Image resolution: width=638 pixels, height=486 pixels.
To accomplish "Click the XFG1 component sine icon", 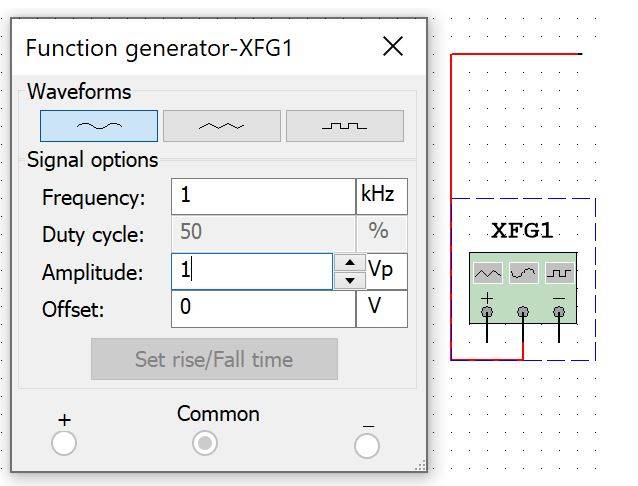I will (x=523, y=272).
